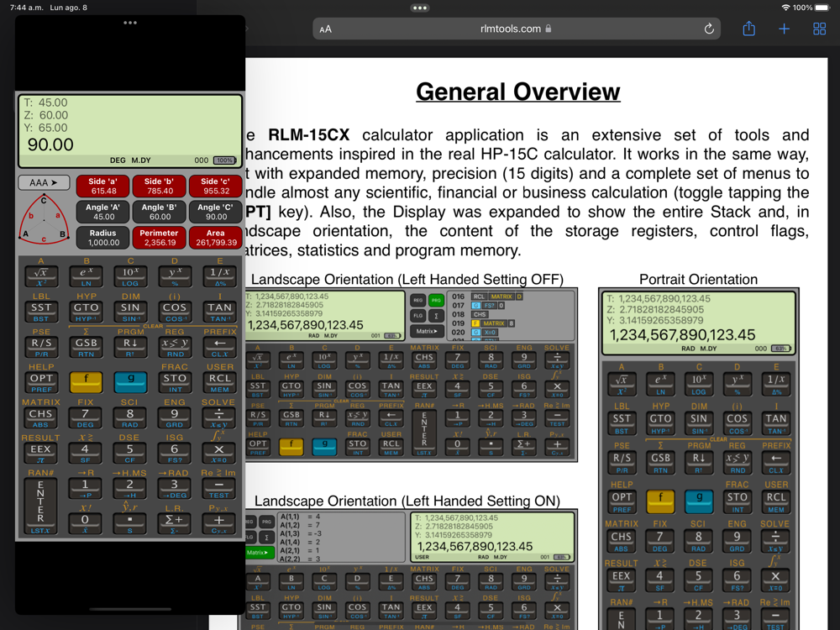
Task: Select the Side 'b' 785.40 field
Action: (x=160, y=186)
